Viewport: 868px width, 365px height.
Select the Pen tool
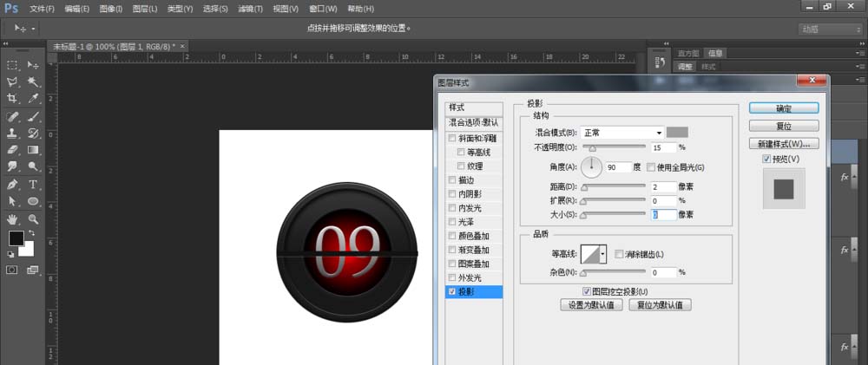pos(13,184)
